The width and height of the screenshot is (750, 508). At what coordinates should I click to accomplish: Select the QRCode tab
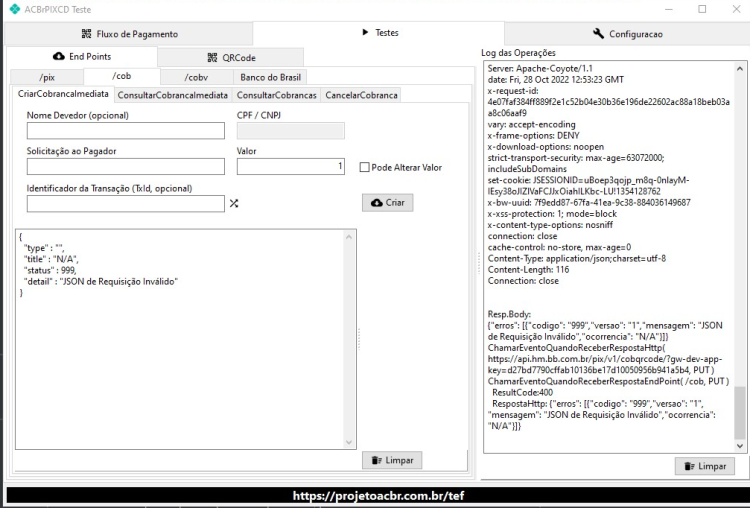point(231,57)
